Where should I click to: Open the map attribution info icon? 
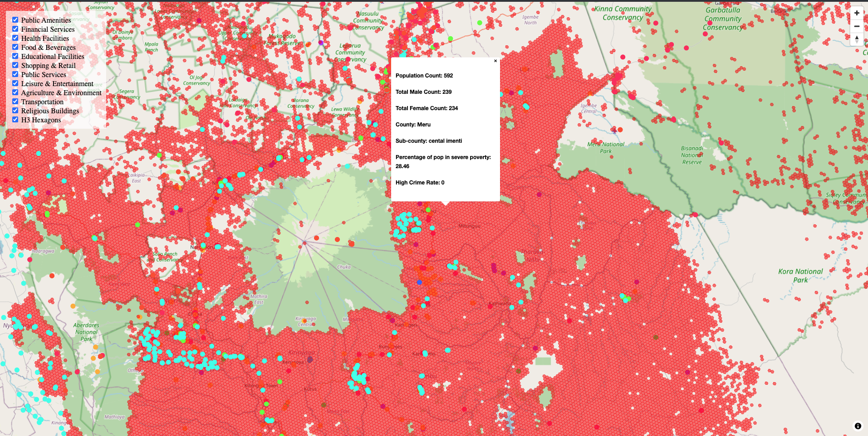click(858, 426)
